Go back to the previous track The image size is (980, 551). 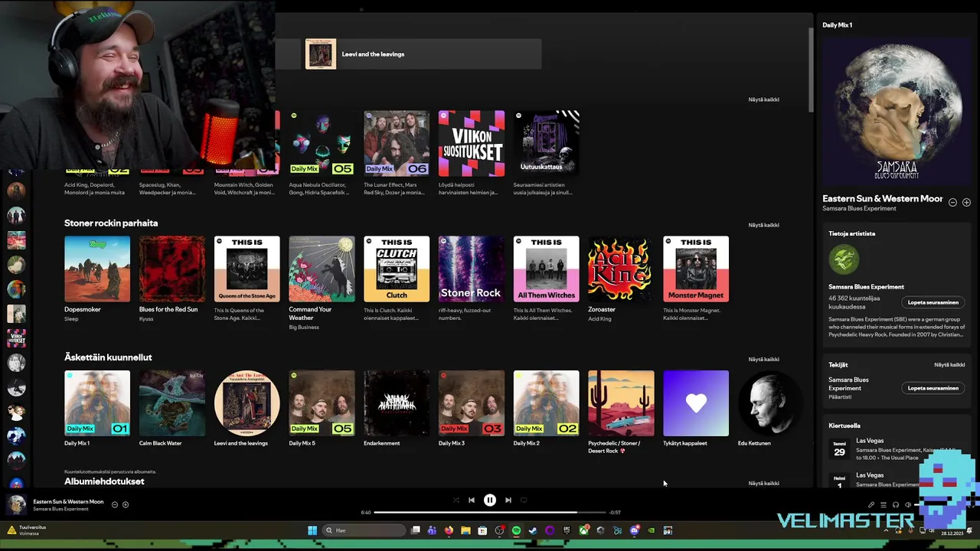(x=472, y=500)
